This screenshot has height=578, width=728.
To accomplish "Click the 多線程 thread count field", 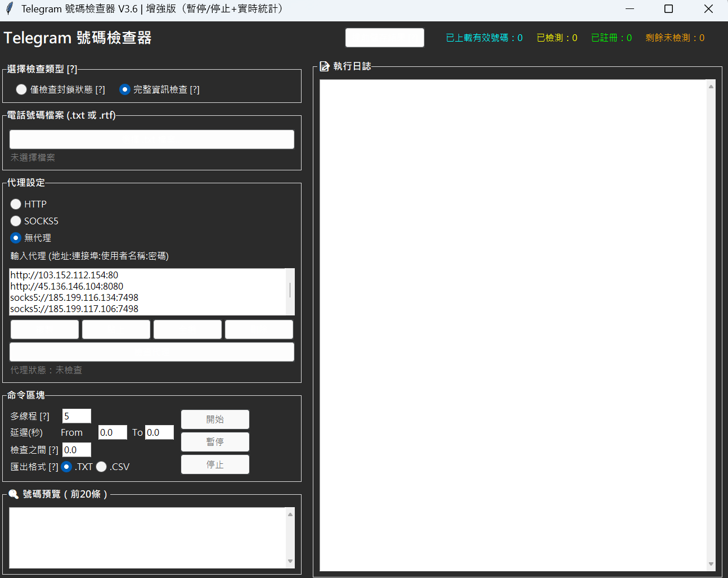I will pyautogui.click(x=77, y=416).
